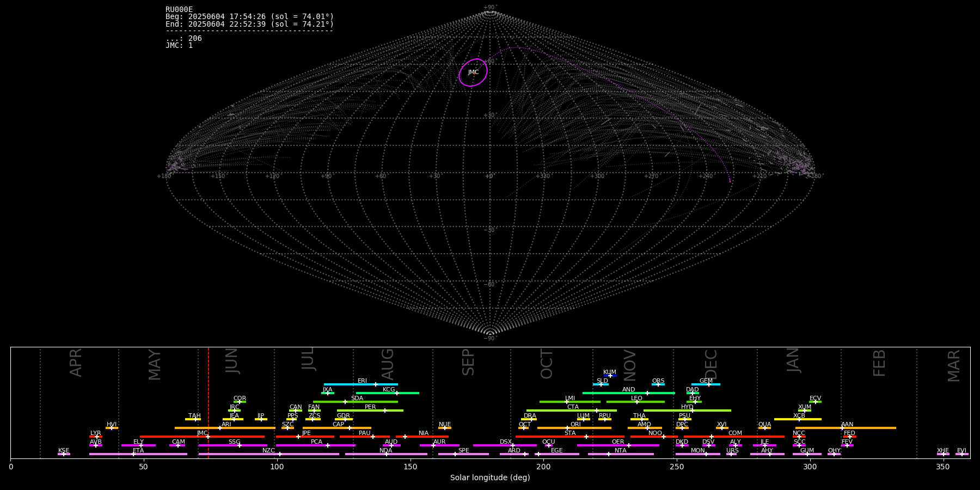This screenshot has width=980, height=490.
Task: Click the SDA shower label
Action: pyautogui.click(x=357, y=399)
